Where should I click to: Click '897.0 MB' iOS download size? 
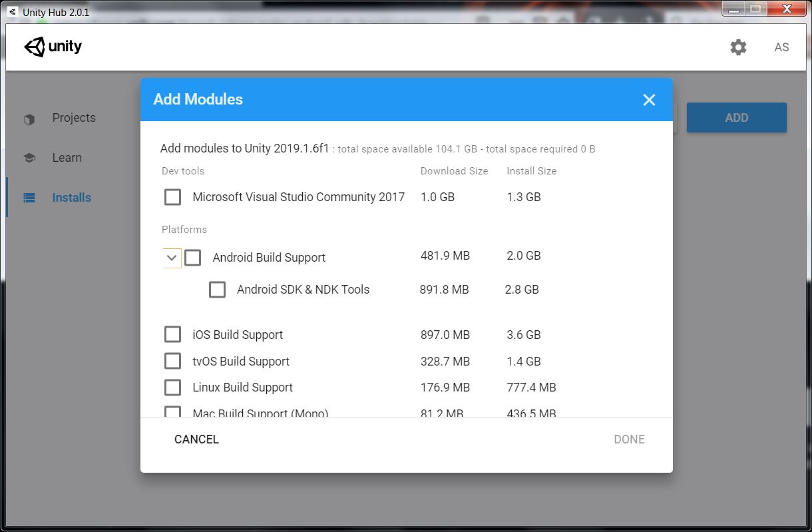(445, 335)
